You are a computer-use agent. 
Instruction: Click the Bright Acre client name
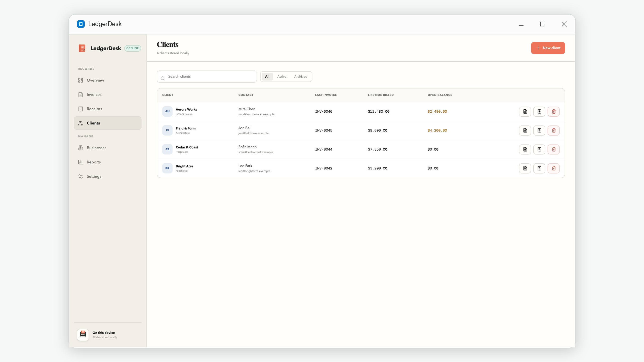pos(184,166)
